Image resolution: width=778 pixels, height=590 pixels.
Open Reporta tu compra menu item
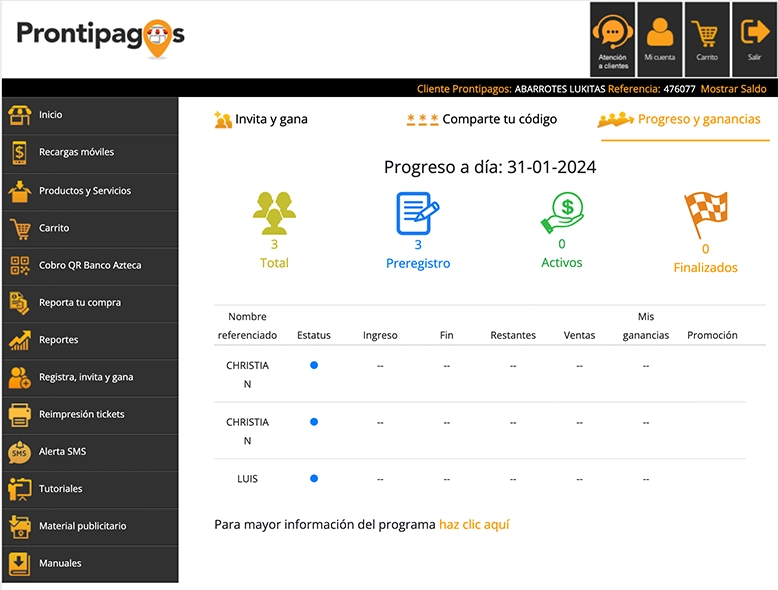click(x=90, y=303)
